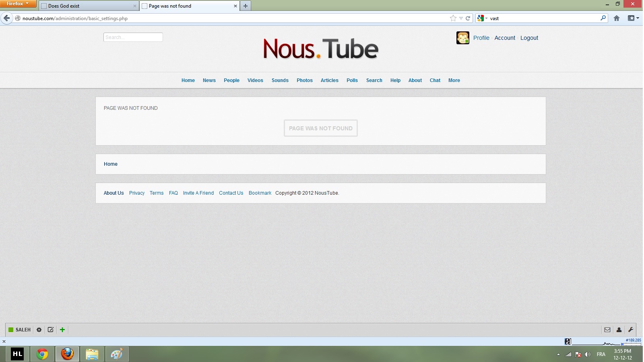Expand the search engine selector dropdown
This screenshot has height=362, width=644.
pyautogui.click(x=482, y=18)
